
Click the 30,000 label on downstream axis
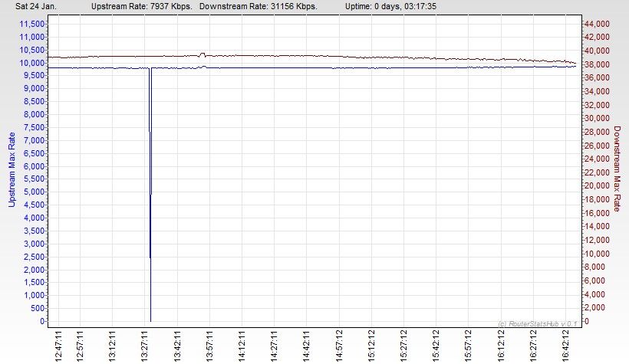597,118
